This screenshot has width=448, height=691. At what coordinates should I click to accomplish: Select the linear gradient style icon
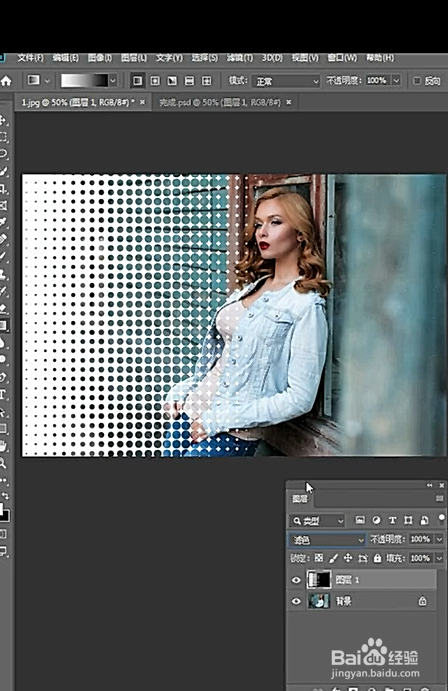point(137,81)
